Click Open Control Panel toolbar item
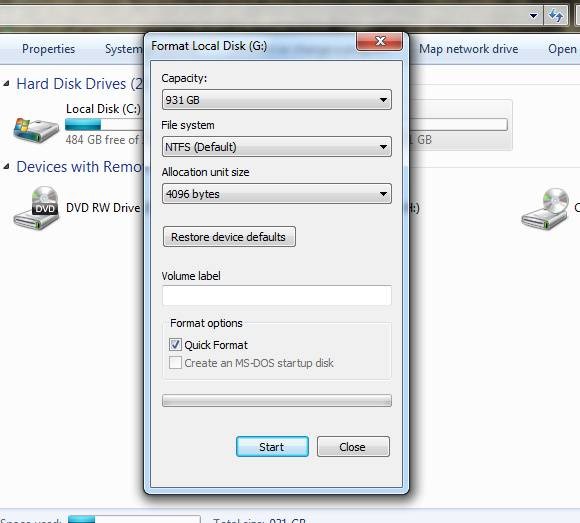 [x=563, y=49]
